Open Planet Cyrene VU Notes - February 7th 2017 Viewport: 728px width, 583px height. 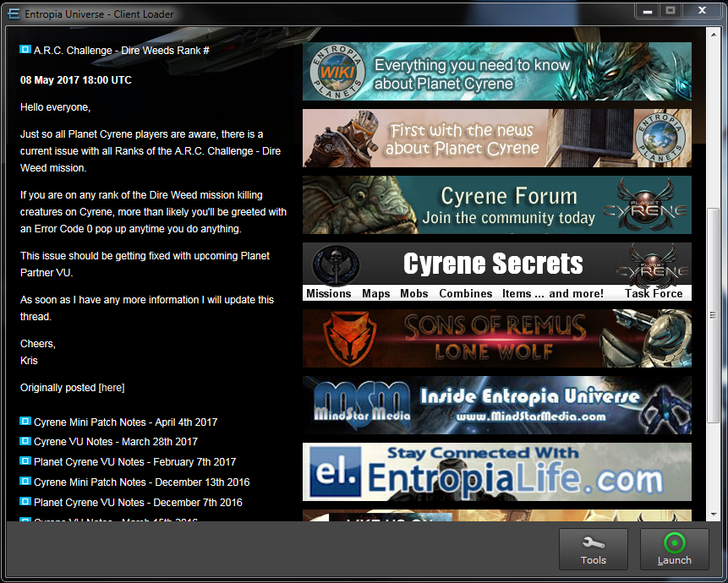[x=134, y=462]
